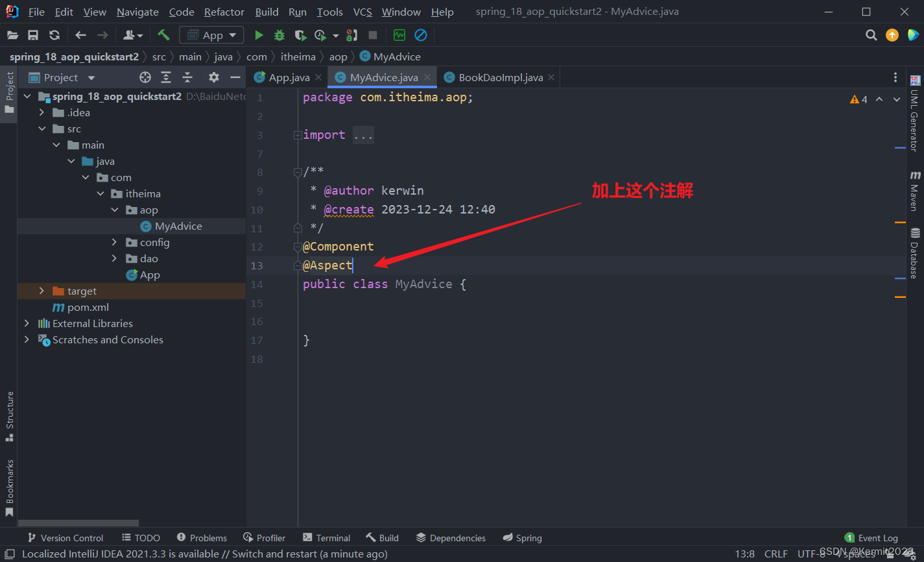Unfold the collapsed import block
Screen dimensions: 924x562
click(x=298, y=135)
